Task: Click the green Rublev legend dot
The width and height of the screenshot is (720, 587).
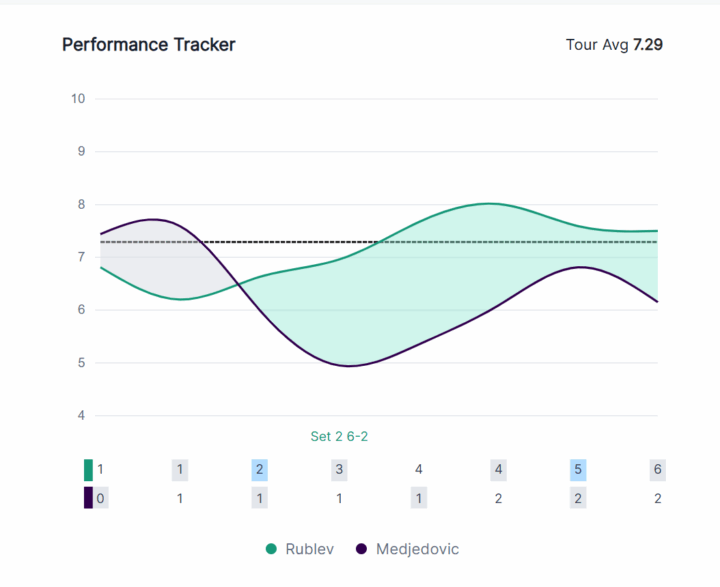Action: [271, 549]
